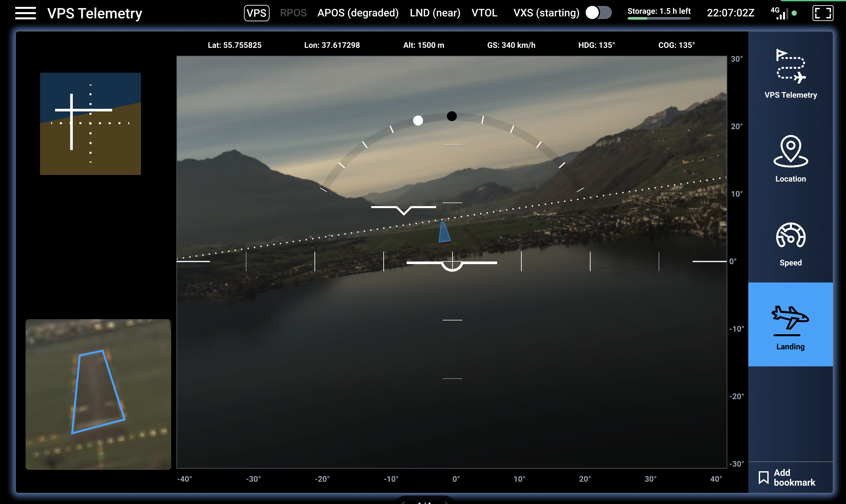Screen dimensions: 846x504
Task: Click the VXS (starting) label
Action: (546, 13)
